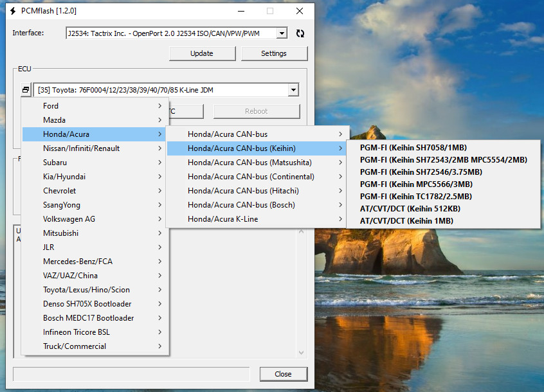Open the VAZ/UAZ/China submenu
Viewport: 544px width, 392px height.
tap(95, 276)
